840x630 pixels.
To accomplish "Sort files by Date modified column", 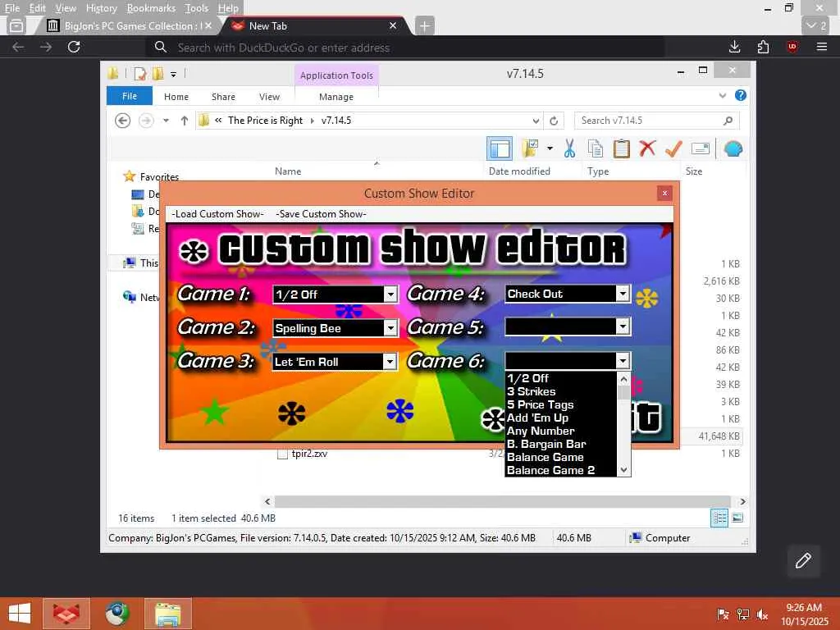I will tap(519, 171).
